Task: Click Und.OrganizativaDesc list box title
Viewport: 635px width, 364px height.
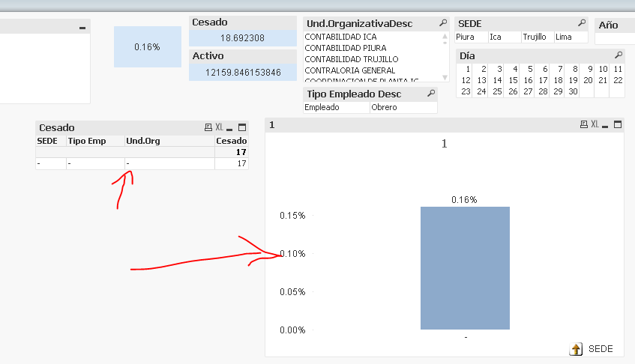Action: 359,24
